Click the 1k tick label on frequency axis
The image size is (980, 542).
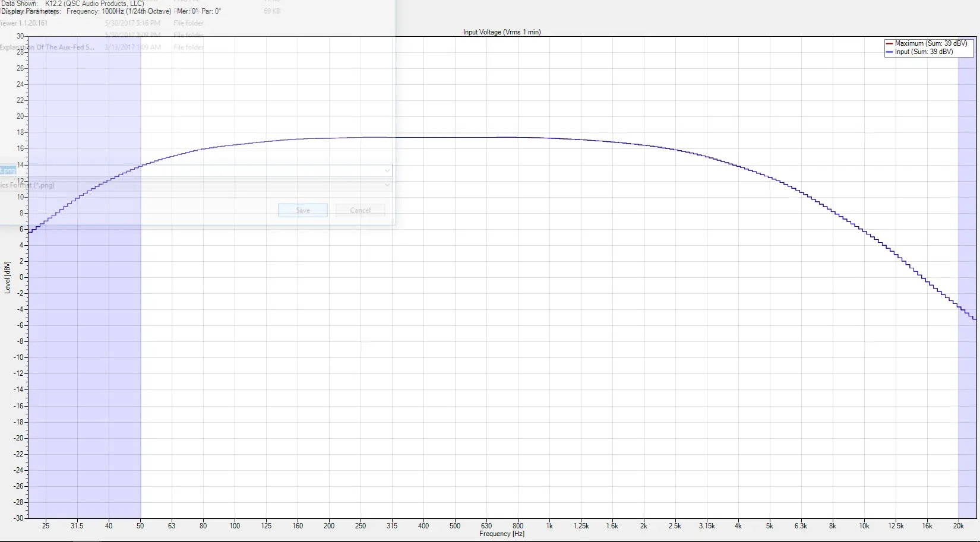pyautogui.click(x=549, y=526)
